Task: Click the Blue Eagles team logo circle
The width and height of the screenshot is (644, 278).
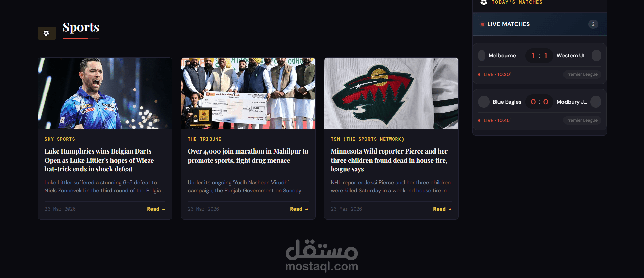Action: coord(484,102)
